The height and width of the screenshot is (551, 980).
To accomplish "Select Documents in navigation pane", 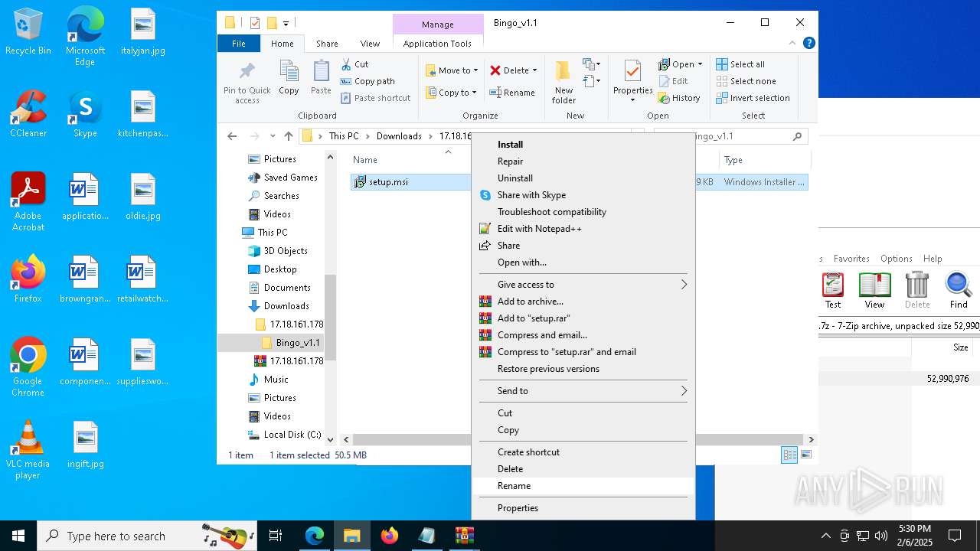I will click(x=286, y=288).
